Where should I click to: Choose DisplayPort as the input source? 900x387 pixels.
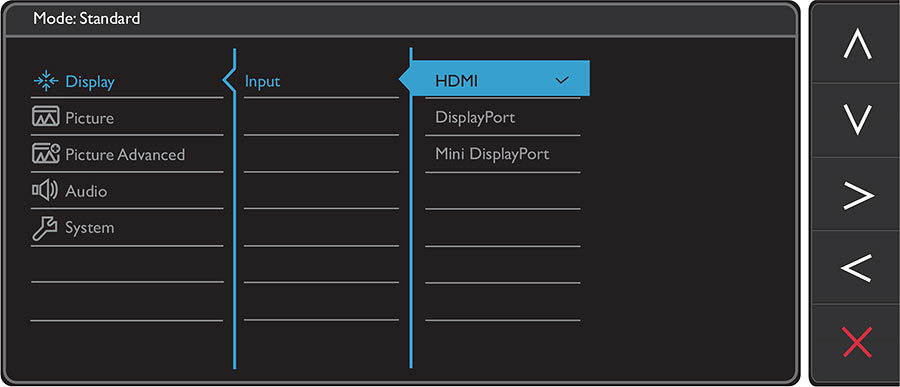[x=475, y=118]
